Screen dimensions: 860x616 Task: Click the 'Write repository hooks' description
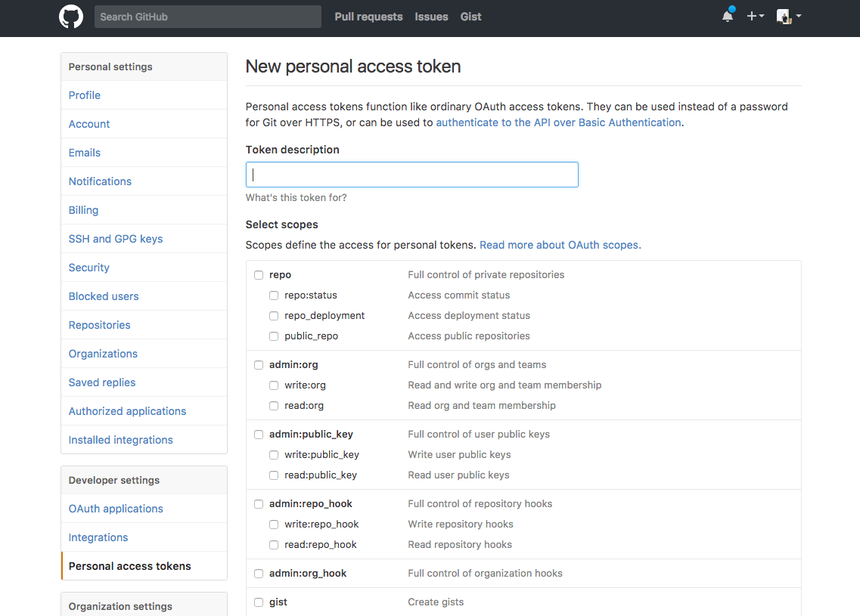pyautogui.click(x=460, y=524)
